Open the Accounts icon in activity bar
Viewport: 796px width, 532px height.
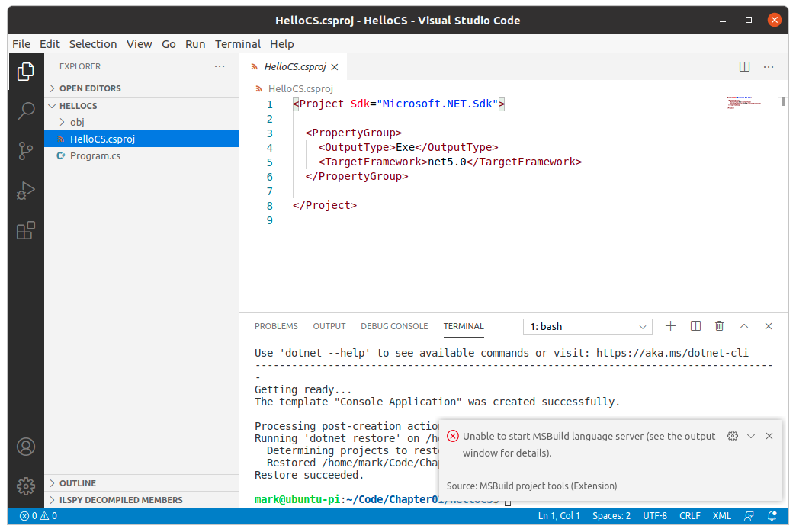click(x=26, y=447)
